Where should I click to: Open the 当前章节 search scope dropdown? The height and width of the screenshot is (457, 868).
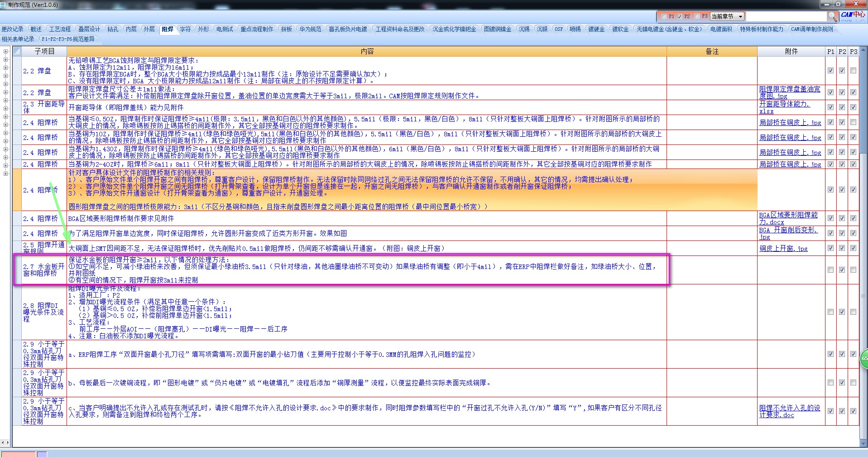727,16
